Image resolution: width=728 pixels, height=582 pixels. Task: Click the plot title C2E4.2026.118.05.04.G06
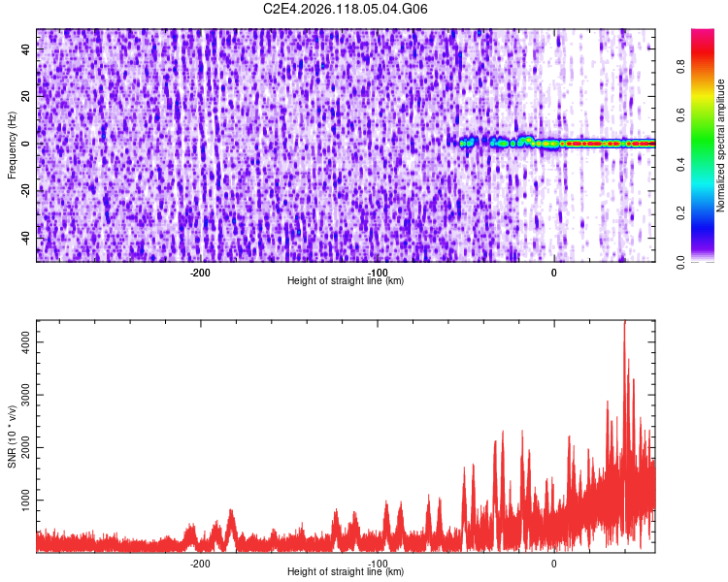coord(345,9)
